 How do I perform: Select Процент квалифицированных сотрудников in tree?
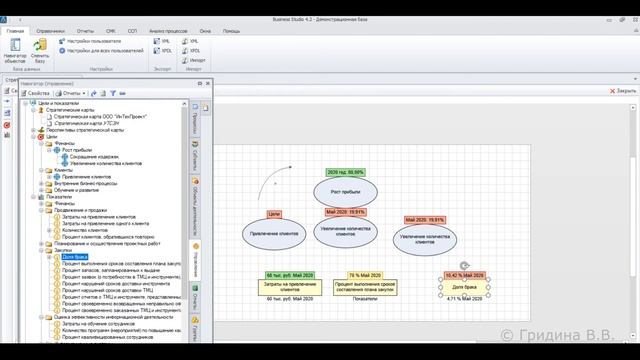(x=107, y=337)
